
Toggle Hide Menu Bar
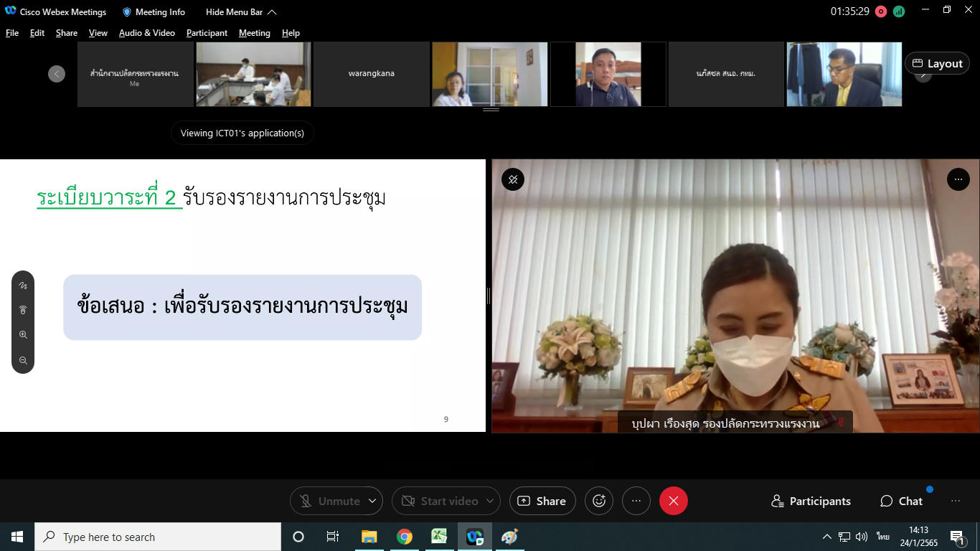(240, 12)
